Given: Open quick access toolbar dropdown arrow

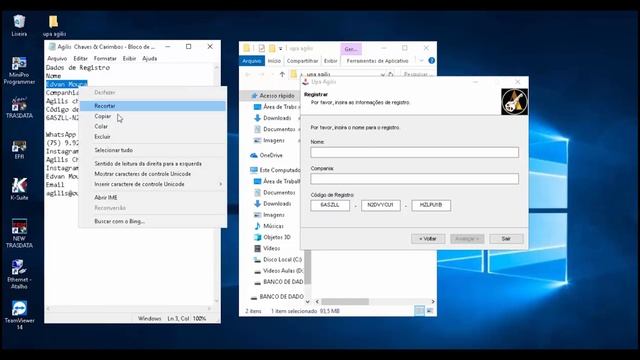Looking at the screenshot, I should tap(280, 48).
